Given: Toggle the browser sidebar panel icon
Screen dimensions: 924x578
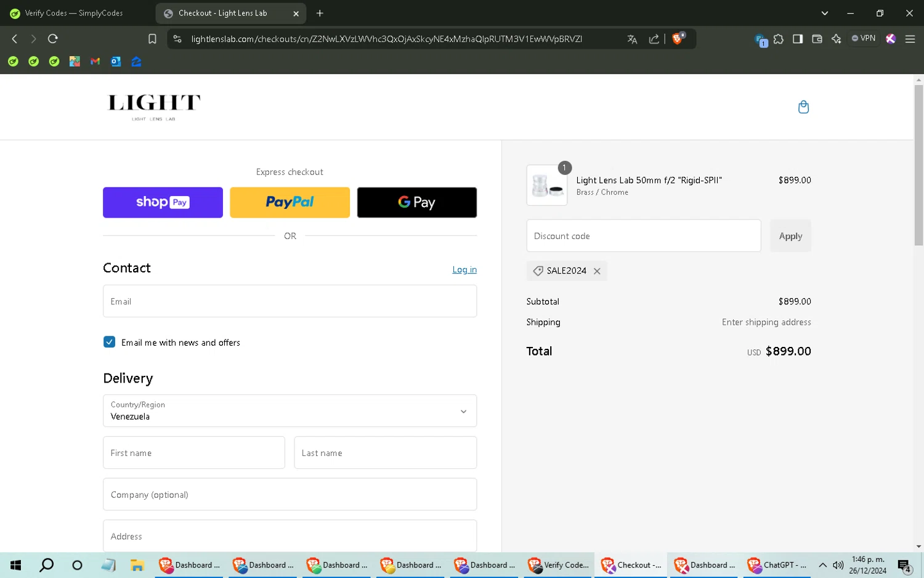Looking at the screenshot, I should pyautogui.click(x=798, y=39).
